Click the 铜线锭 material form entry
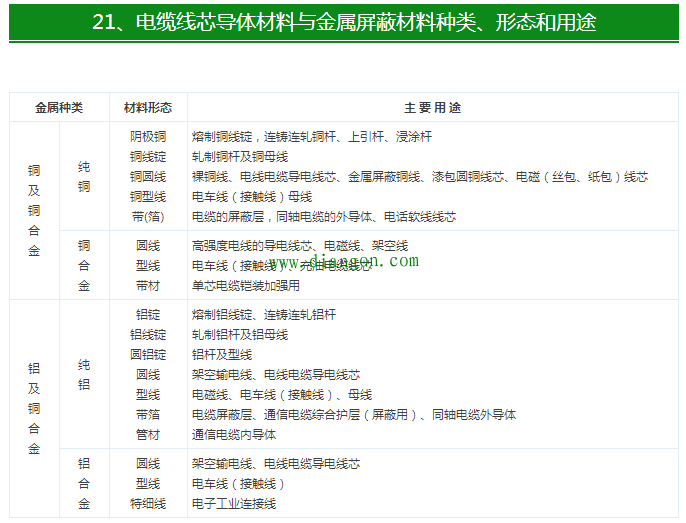This screenshot has height=523, width=686. (x=147, y=156)
